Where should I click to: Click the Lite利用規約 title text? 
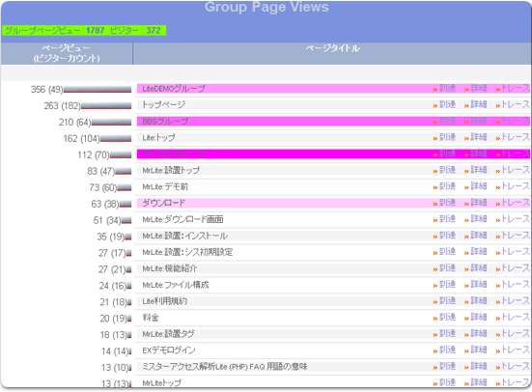(164, 301)
